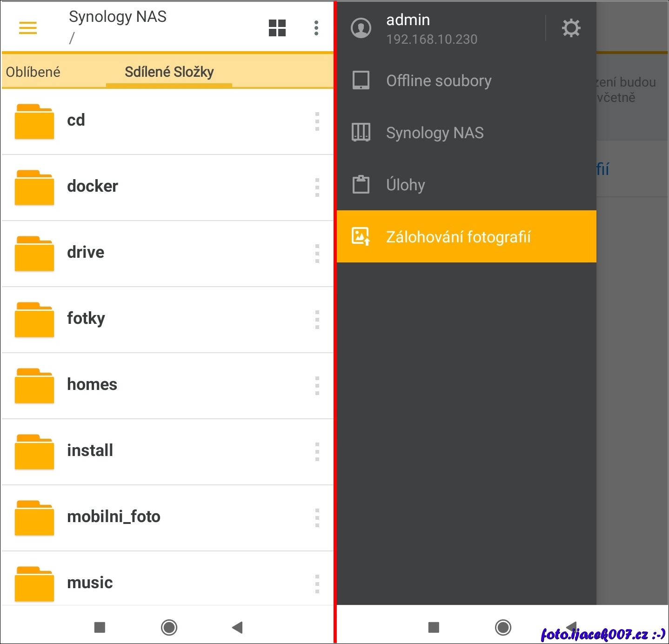The image size is (669, 644).
Task: Show options for the mobilni_foto folder
Action: [x=317, y=518]
